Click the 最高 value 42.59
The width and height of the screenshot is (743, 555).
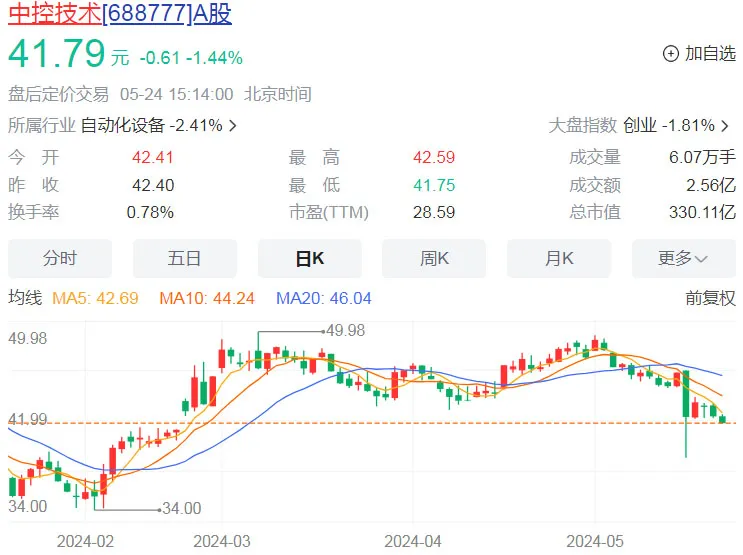(x=434, y=157)
